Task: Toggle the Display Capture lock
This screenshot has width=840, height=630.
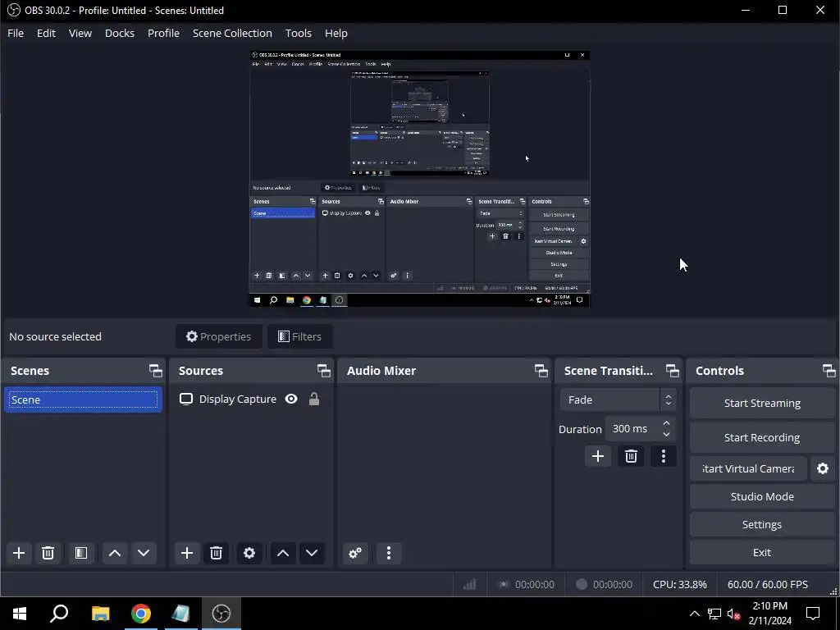Action: click(x=314, y=399)
